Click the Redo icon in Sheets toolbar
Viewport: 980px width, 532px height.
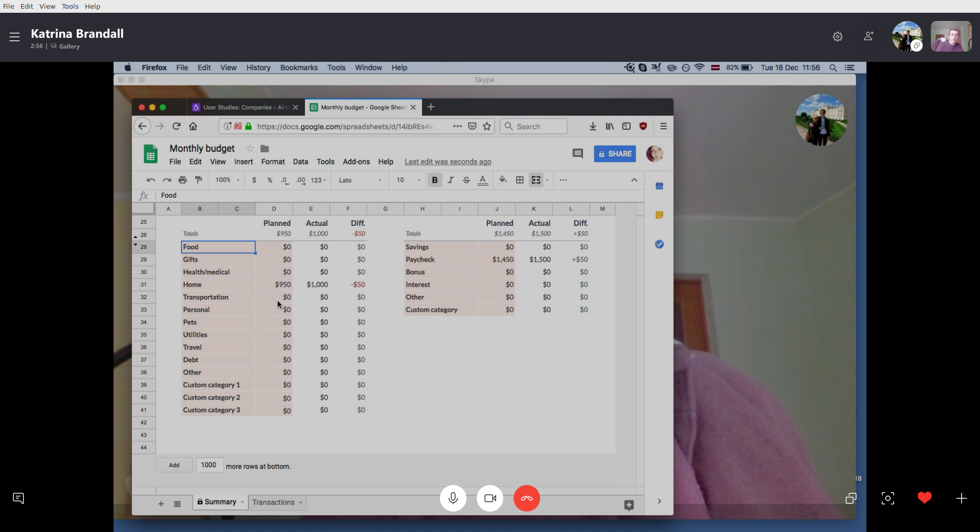167,180
